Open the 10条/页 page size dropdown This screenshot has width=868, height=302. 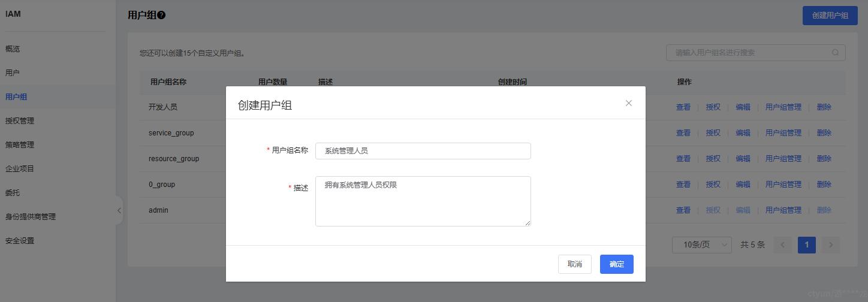tap(702, 244)
